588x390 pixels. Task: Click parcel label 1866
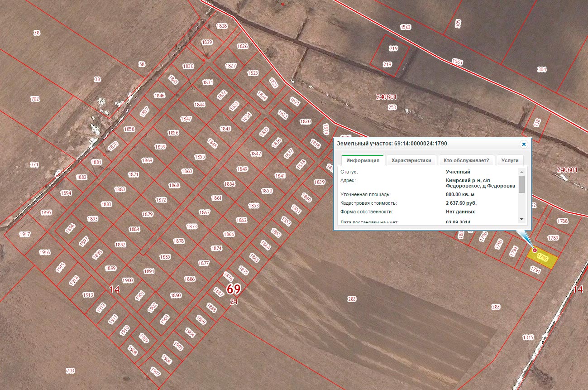pos(229,234)
